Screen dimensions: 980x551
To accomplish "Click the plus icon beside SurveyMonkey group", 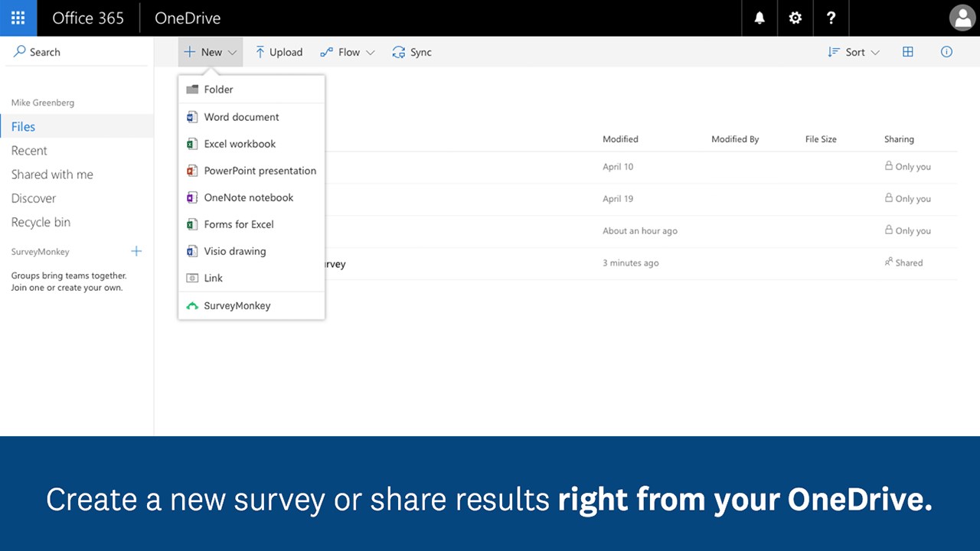I will (136, 251).
